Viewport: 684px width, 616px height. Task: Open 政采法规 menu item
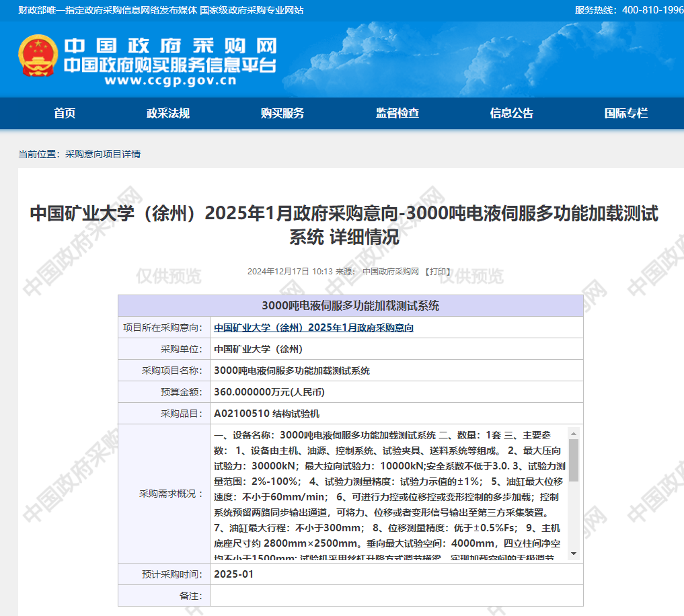[168, 114]
